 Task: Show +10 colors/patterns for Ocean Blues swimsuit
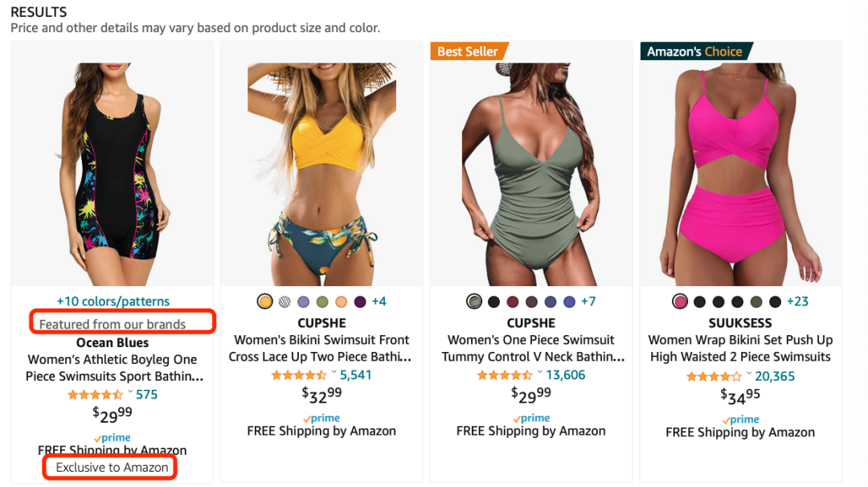tap(113, 301)
